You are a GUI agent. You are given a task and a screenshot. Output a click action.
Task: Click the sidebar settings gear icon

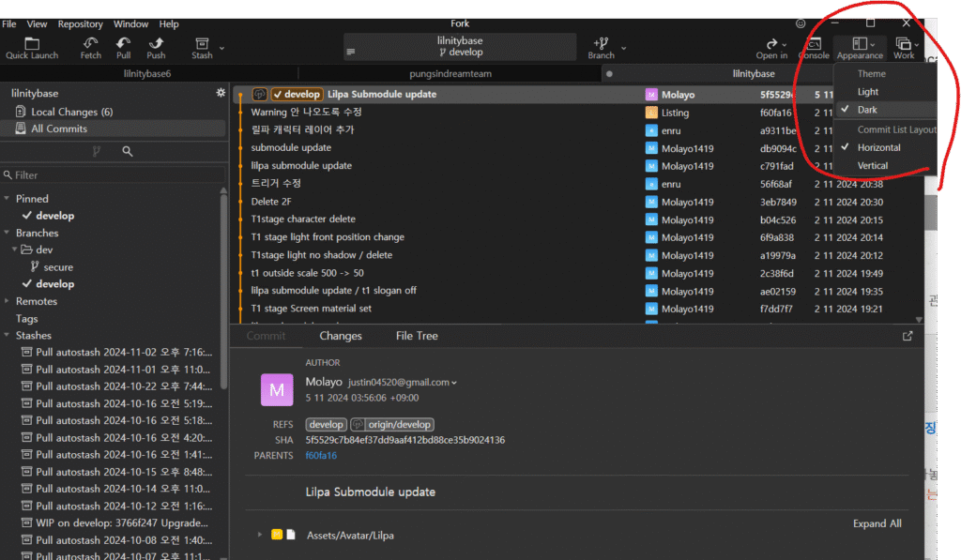221,93
